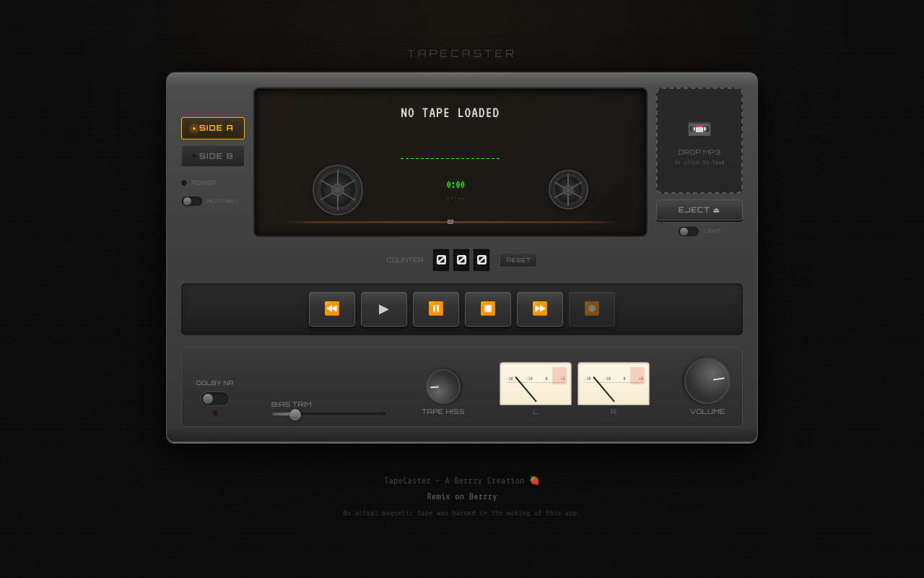Click the Tape Hiss knob
This screenshot has width=924, height=578.
coord(443,387)
